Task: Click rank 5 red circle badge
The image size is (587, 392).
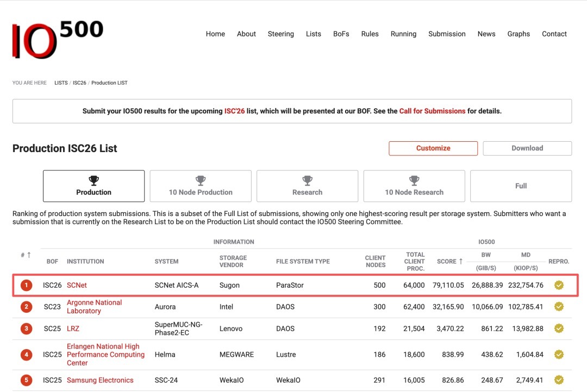Action: pos(26,380)
